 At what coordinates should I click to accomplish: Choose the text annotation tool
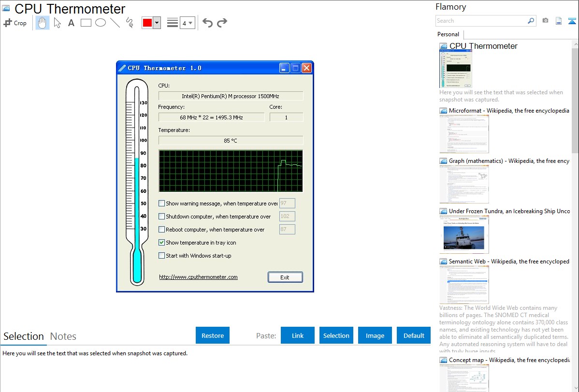point(71,23)
